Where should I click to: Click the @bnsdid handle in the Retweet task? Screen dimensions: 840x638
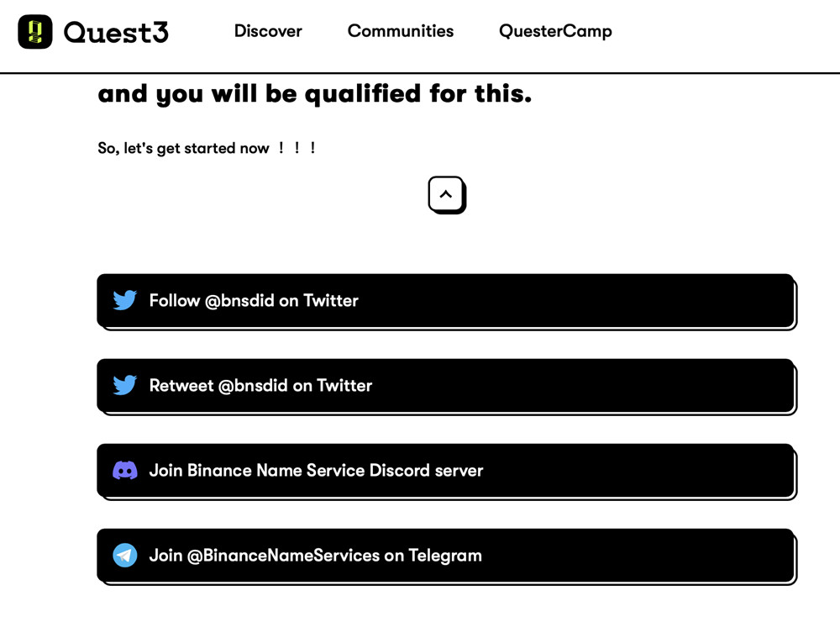click(x=253, y=386)
